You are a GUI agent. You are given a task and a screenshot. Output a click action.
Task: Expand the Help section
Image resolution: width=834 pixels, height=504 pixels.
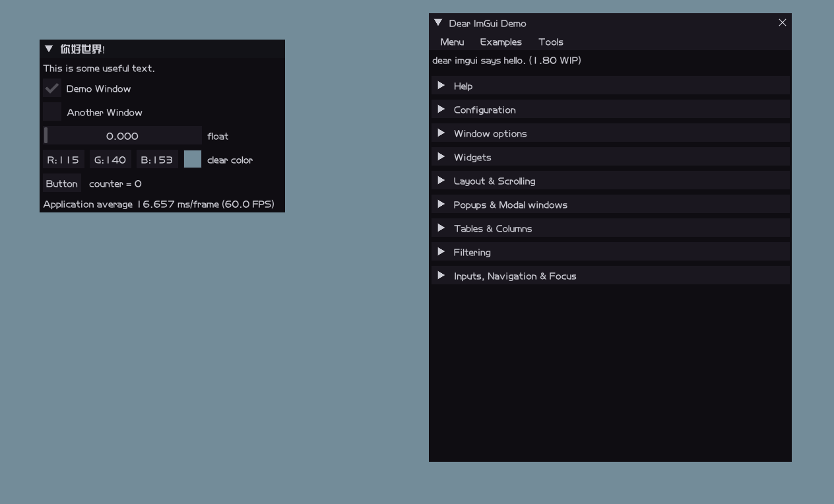click(610, 86)
